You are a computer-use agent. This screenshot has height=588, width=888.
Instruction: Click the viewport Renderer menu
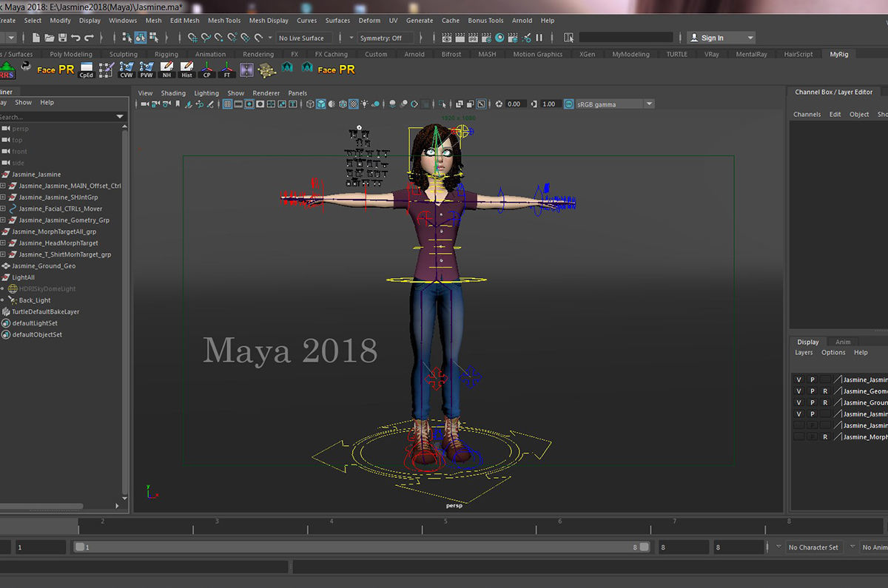pos(266,93)
